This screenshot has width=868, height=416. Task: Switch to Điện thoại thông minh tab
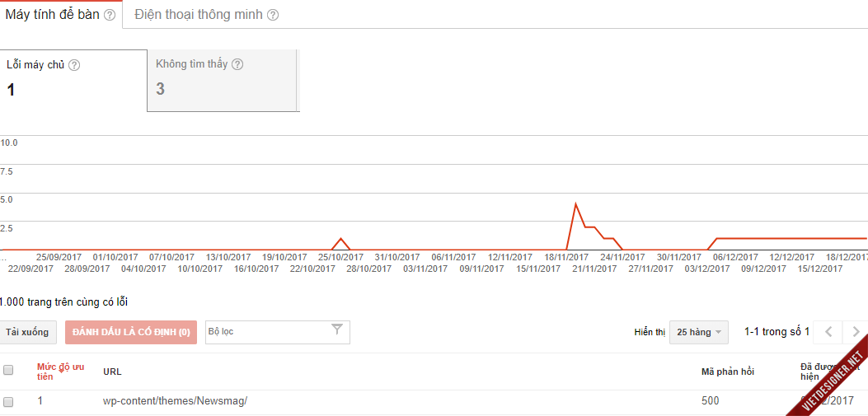click(199, 15)
